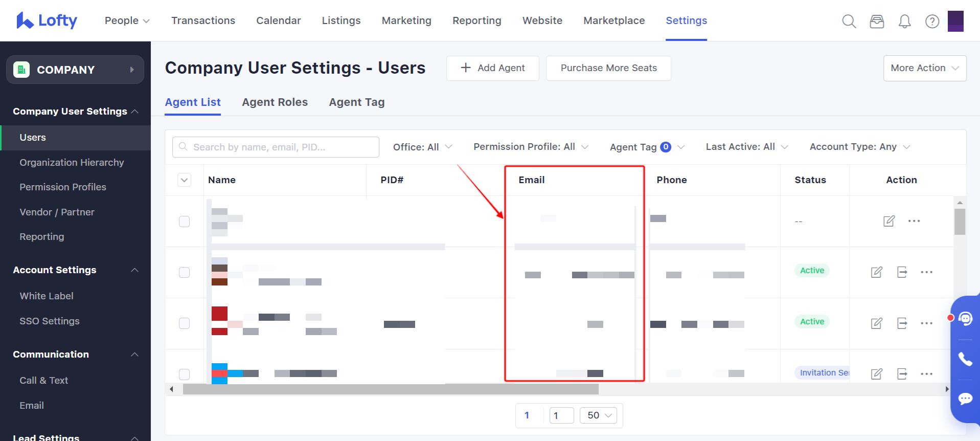Tick the checkbox of the second agent row
This screenshot has height=441, width=980.
click(185, 272)
